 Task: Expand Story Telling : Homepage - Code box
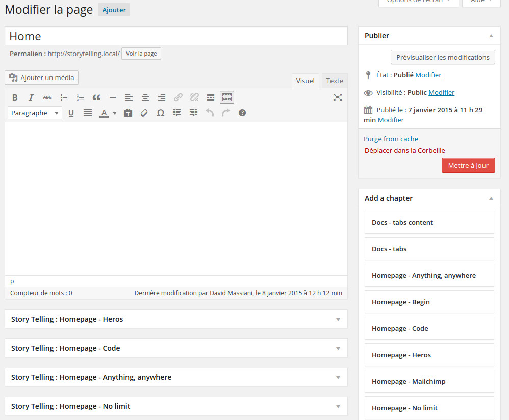pyautogui.click(x=176, y=348)
